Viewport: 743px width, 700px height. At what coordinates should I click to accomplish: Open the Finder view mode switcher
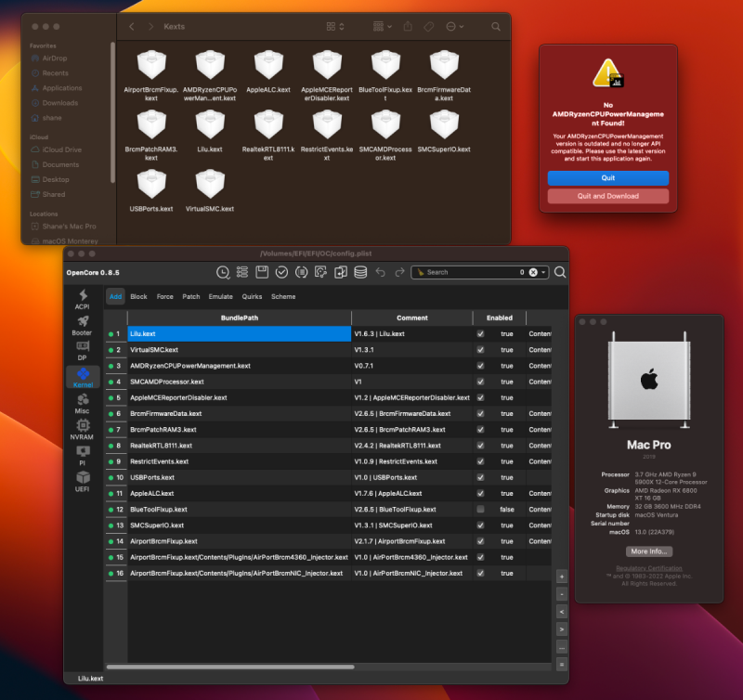pyautogui.click(x=334, y=28)
